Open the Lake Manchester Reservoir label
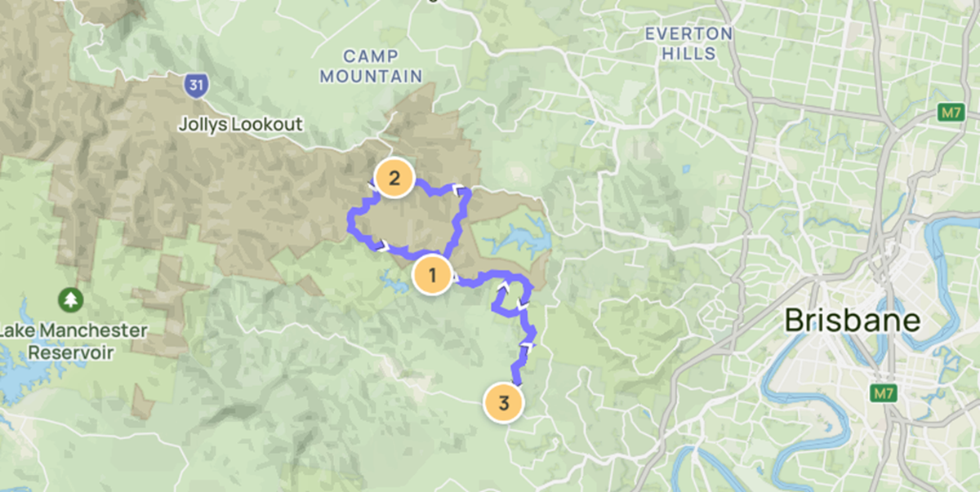Viewport: 980px width, 492px height. pyautogui.click(x=72, y=342)
